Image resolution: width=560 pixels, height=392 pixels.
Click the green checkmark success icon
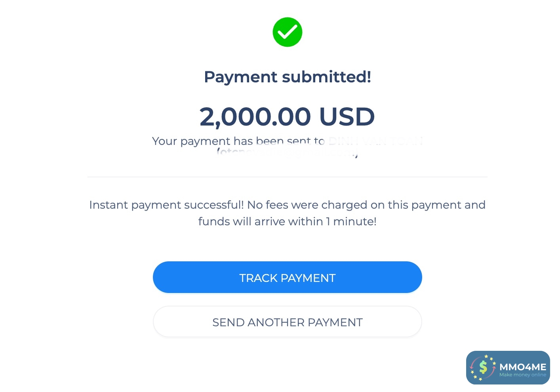click(287, 32)
